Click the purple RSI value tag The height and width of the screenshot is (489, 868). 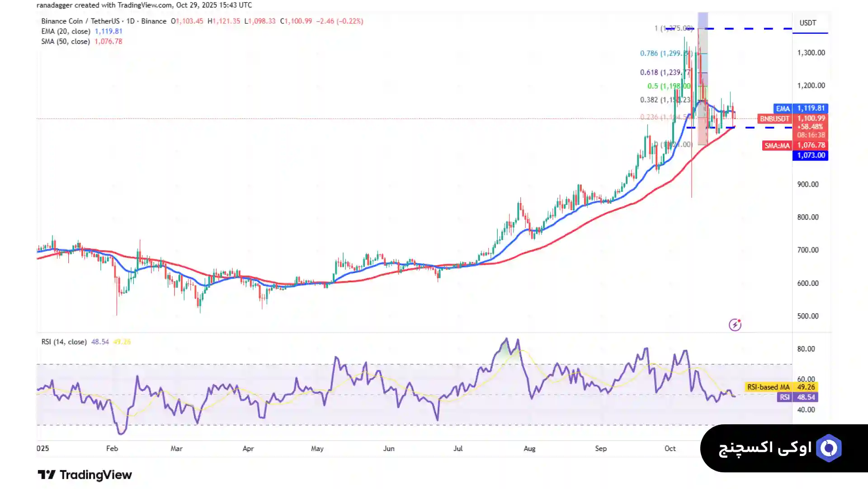coord(797,397)
